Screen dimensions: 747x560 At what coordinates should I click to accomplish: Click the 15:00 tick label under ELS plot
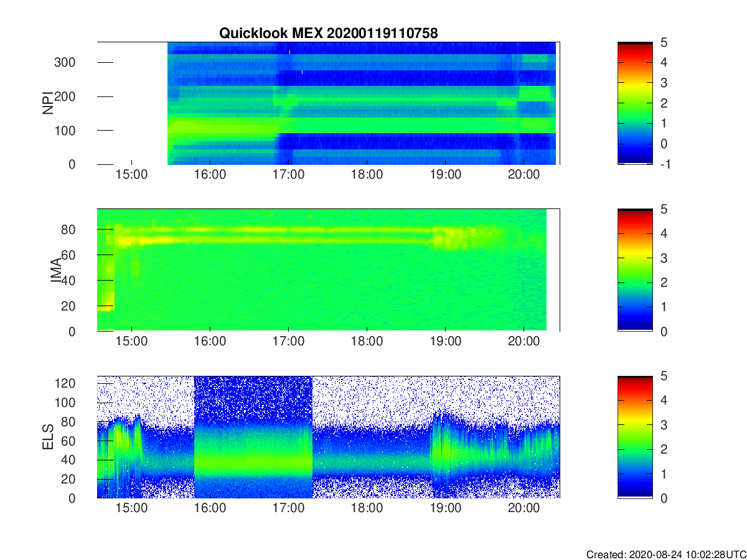pos(131,508)
